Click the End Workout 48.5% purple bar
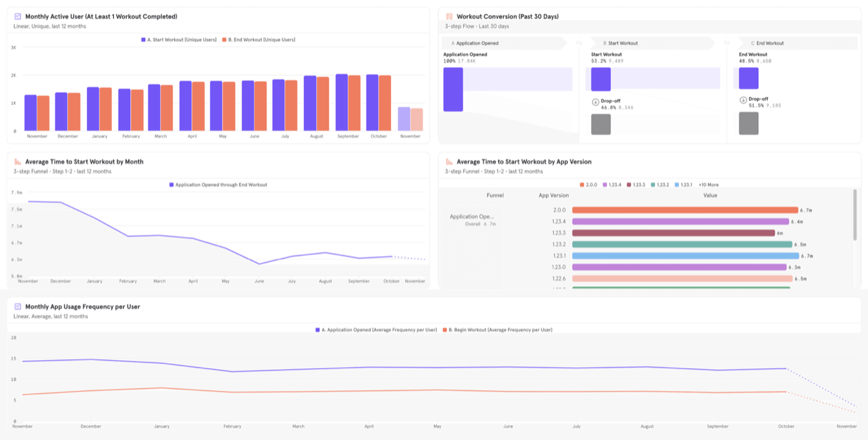This screenshot has height=440, width=868. (748, 78)
